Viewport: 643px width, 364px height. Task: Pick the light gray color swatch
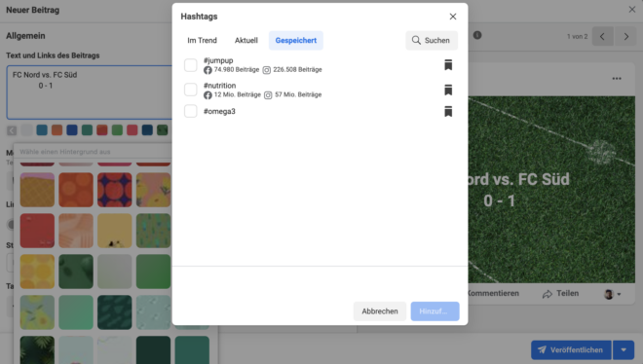(26, 130)
